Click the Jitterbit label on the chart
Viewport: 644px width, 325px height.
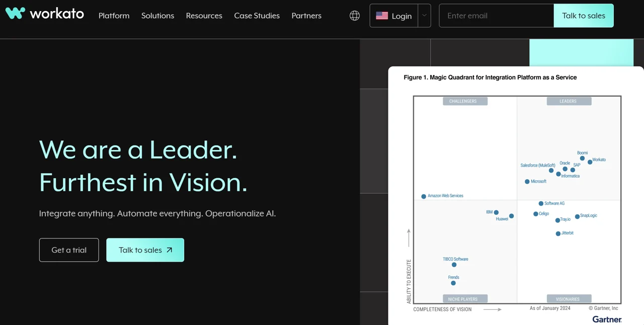pos(567,233)
